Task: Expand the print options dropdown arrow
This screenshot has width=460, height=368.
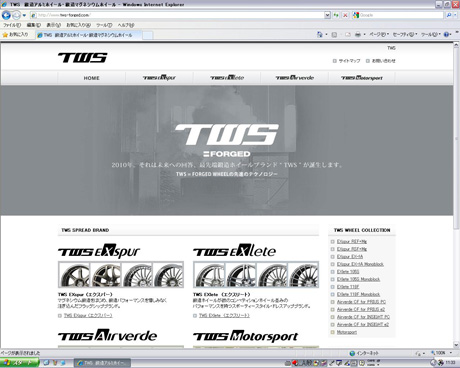Action: (364, 34)
